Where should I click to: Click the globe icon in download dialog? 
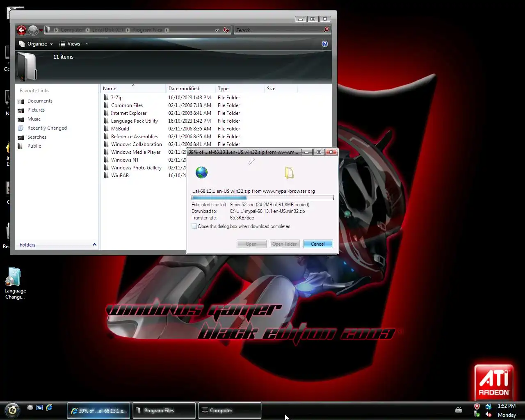point(201,172)
